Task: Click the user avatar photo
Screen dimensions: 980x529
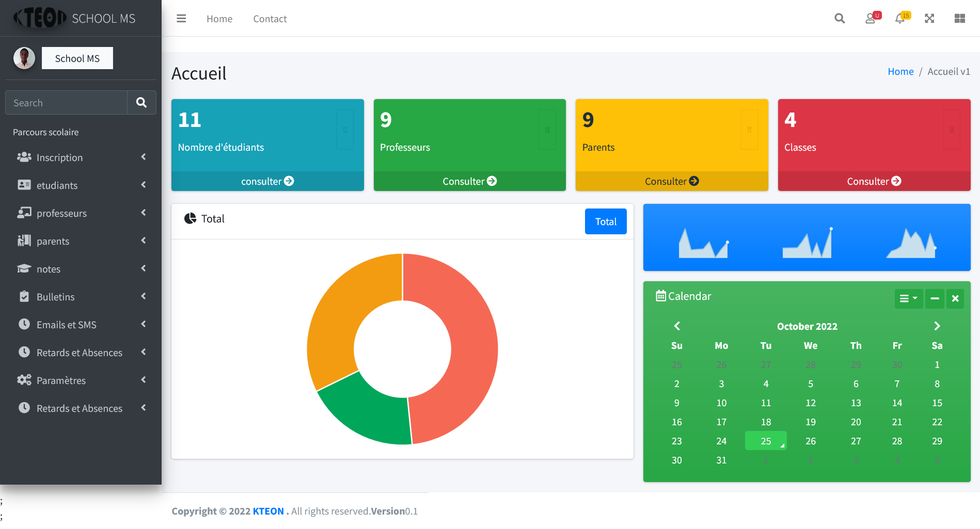Action: [24, 58]
